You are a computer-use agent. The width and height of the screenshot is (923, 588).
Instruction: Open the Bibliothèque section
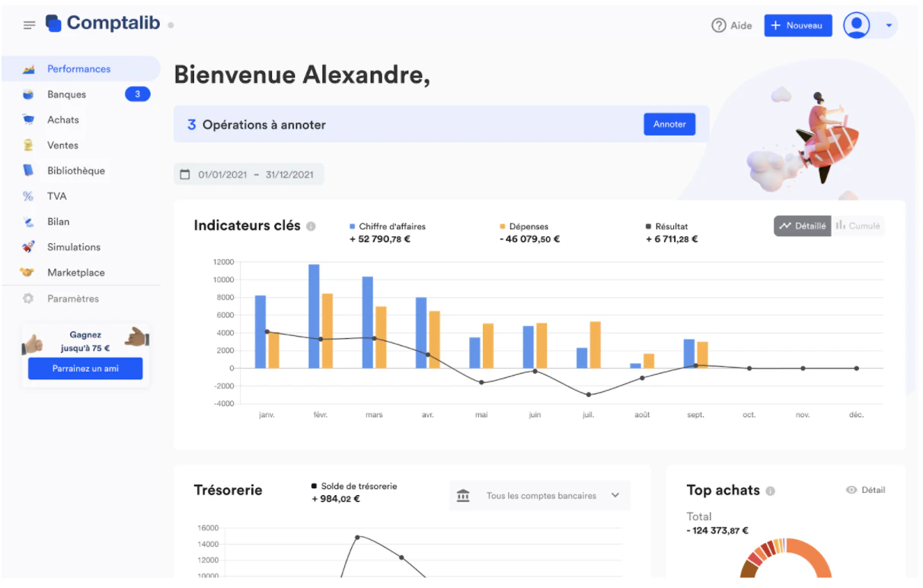81,171
